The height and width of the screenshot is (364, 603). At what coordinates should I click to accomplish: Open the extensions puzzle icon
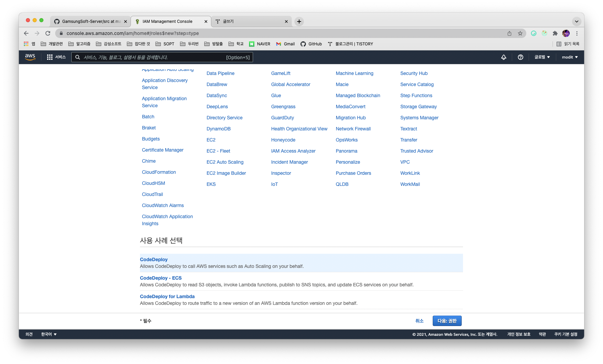[555, 33]
